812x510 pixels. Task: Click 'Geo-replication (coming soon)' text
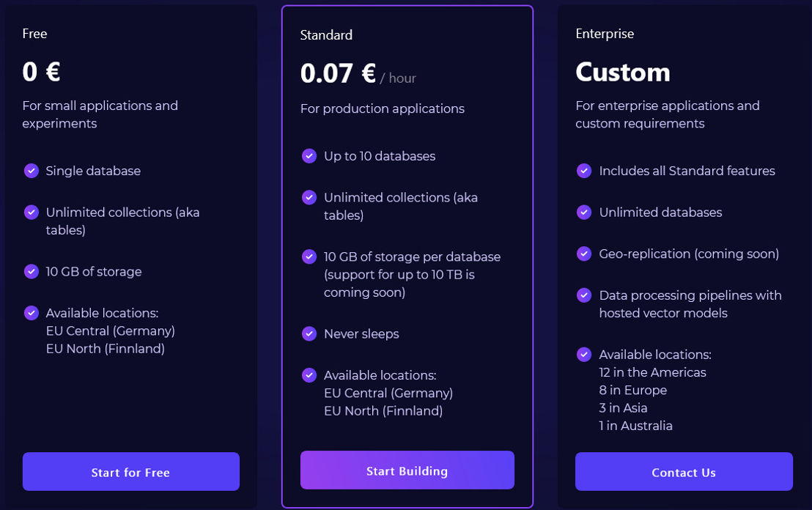click(689, 254)
